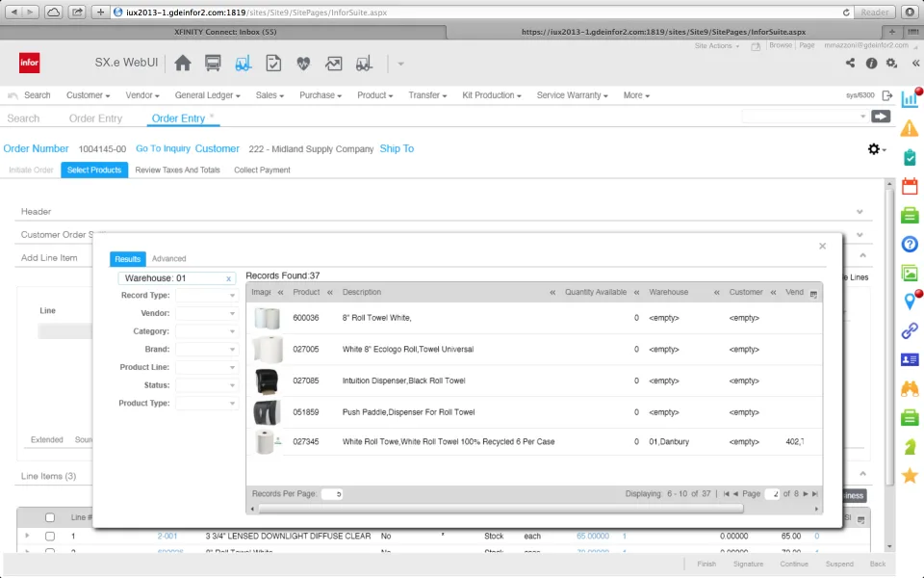Click the results horizontal scrollbar
Screen dimensions: 924x578
pos(500,509)
